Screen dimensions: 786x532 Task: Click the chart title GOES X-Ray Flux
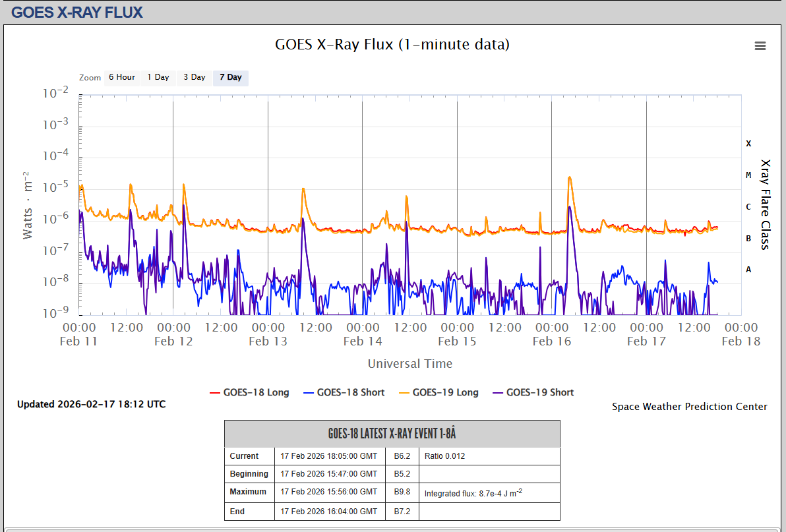coord(392,45)
